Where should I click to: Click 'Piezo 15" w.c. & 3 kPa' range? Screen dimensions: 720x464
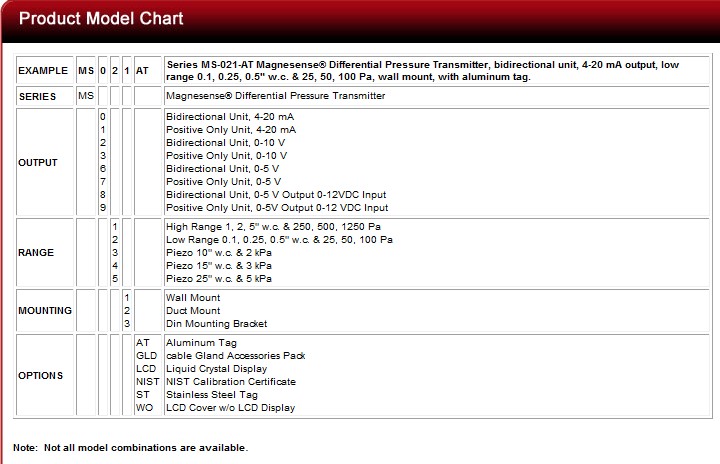tap(219, 266)
